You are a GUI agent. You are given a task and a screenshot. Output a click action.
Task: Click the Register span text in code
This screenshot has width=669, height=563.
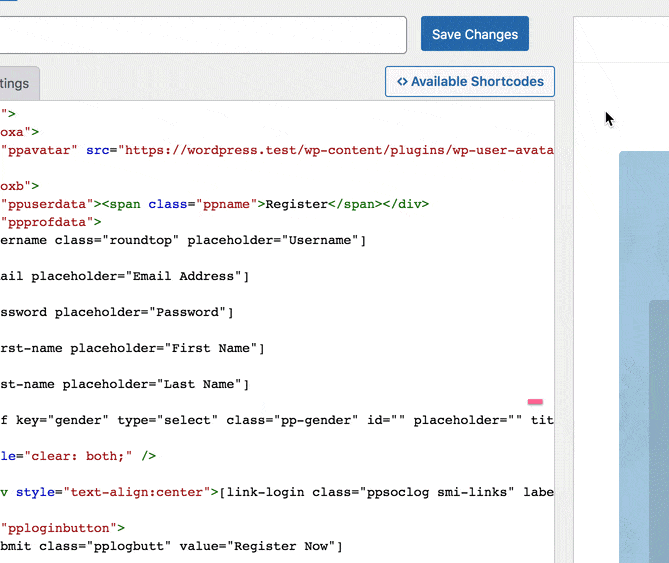[296, 204]
